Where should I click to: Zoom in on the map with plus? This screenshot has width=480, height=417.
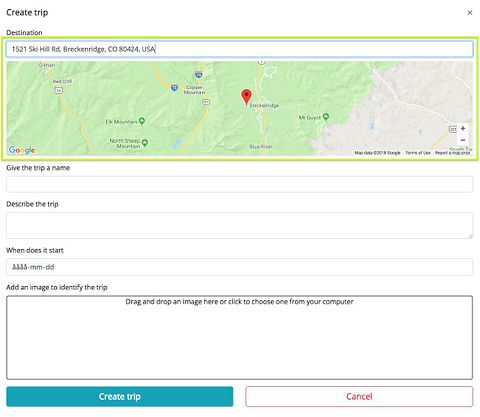[x=463, y=129]
